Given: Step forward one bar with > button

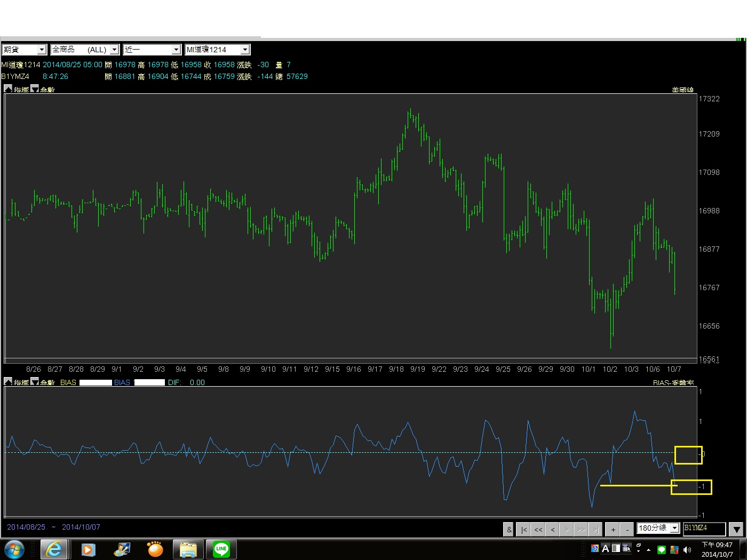Looking at the screenshot, I should (x=567, y=529).
